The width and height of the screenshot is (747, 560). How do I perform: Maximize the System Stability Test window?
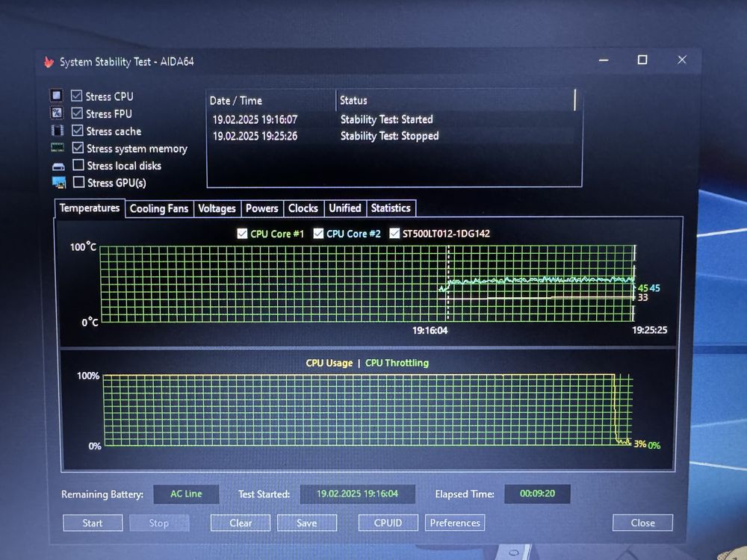[x=642, y=60]
